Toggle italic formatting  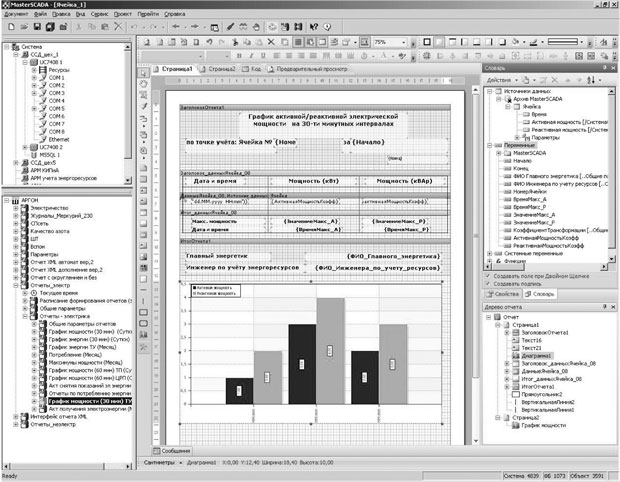(x=251, y=56)
